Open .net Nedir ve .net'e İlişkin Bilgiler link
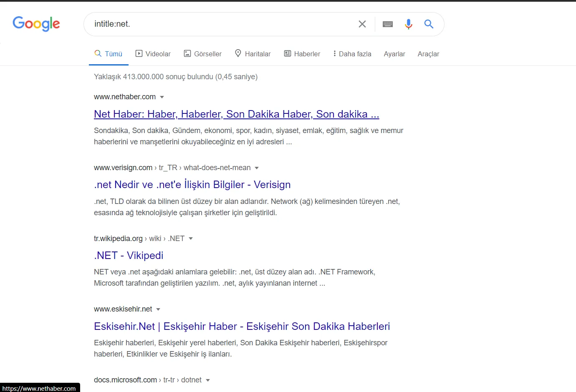This screenshot has height=392, width=576. pos(192,184)
